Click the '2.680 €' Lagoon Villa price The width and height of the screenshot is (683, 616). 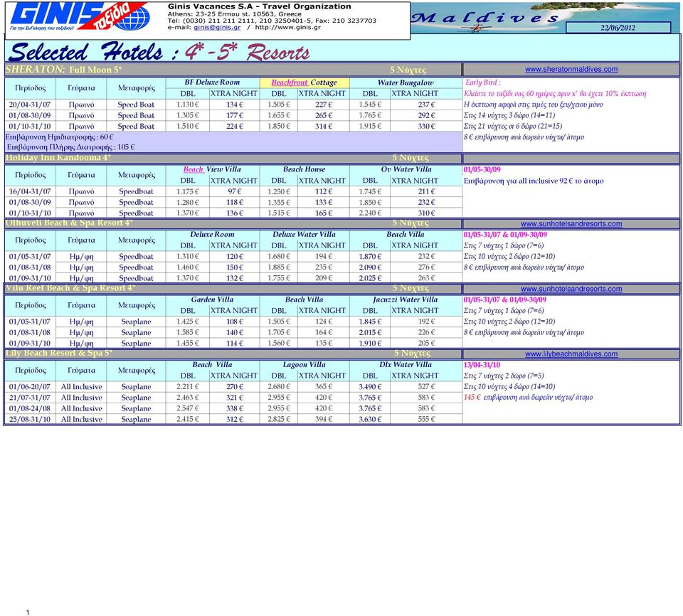point(279,387)
